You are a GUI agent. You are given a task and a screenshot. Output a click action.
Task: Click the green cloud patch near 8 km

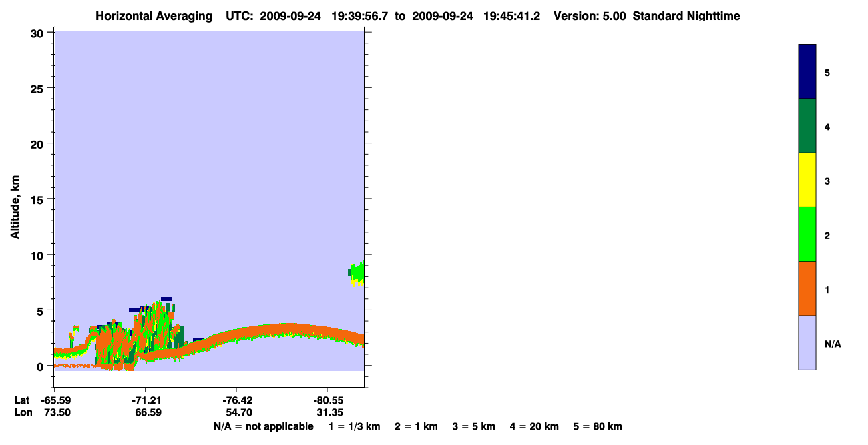coord(357,273)
